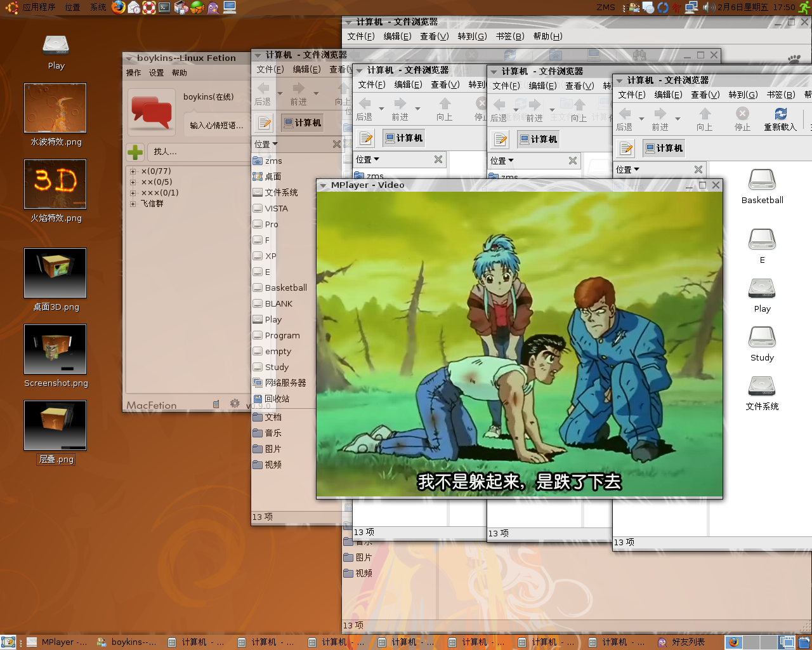The width and height of the screenshot is (812, 650).
Task: Launch the Terminal icon in the top panel
Action: (x=164, y=8)
